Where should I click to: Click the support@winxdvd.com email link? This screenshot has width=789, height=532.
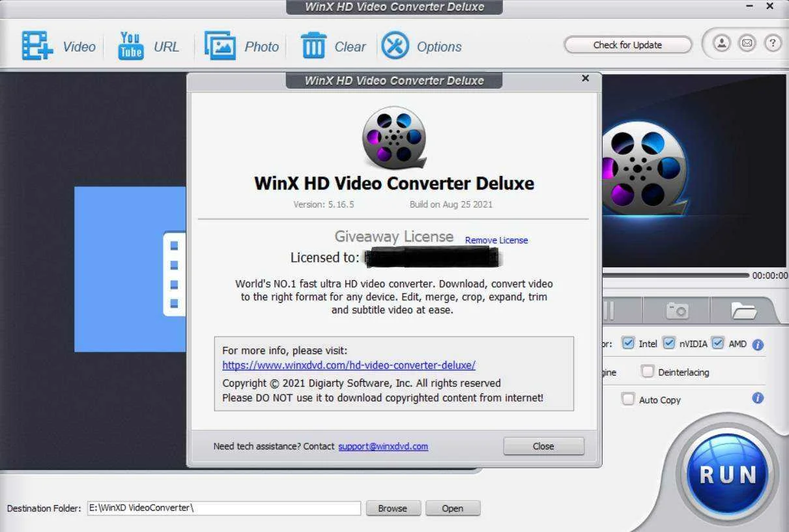tap(383, 446)
